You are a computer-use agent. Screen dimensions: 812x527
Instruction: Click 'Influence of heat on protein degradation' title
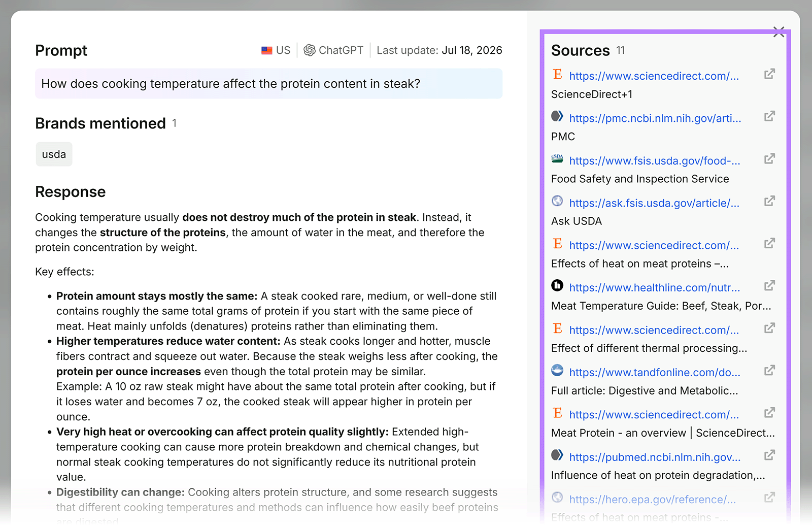click(x=658, y=475)
